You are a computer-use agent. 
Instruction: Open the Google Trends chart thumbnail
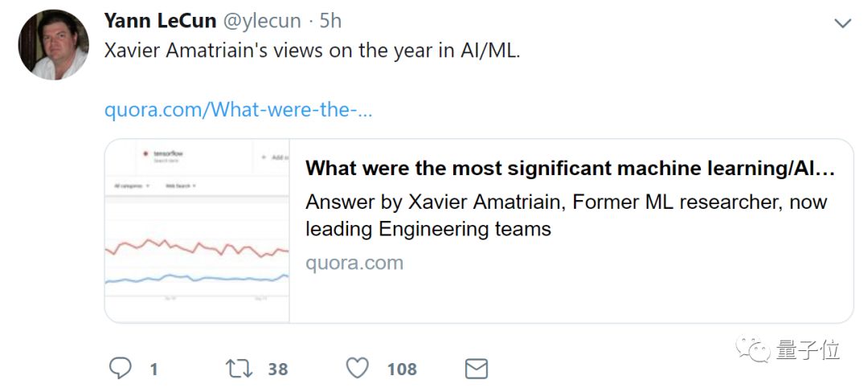(x=197, y=241)
